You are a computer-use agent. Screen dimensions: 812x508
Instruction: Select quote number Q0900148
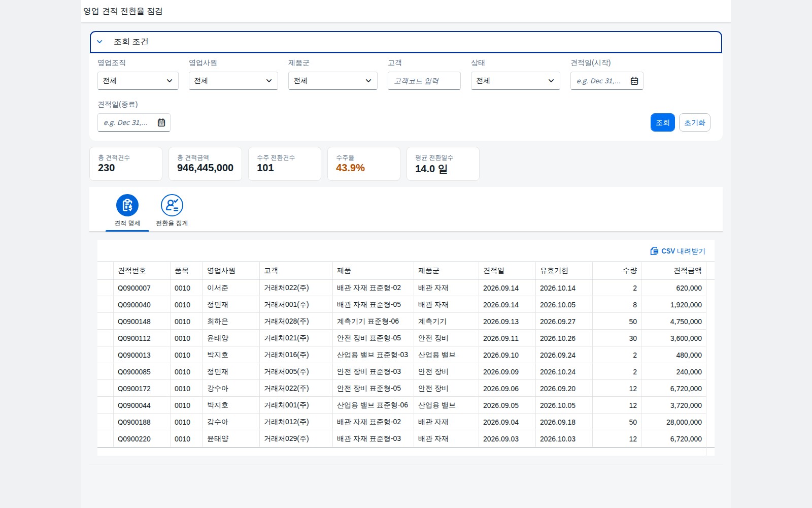[x=134, y=322]
